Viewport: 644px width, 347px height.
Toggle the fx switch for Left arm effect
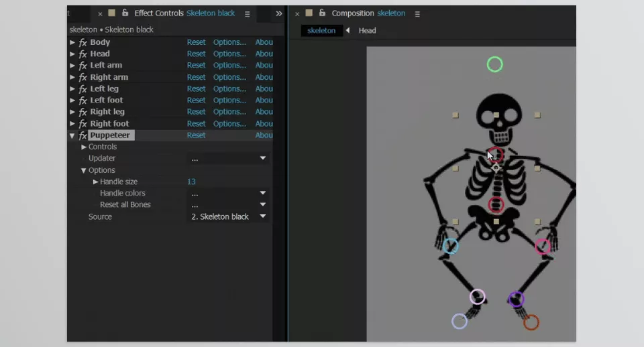pyautogui.click(x=83, y=65)
